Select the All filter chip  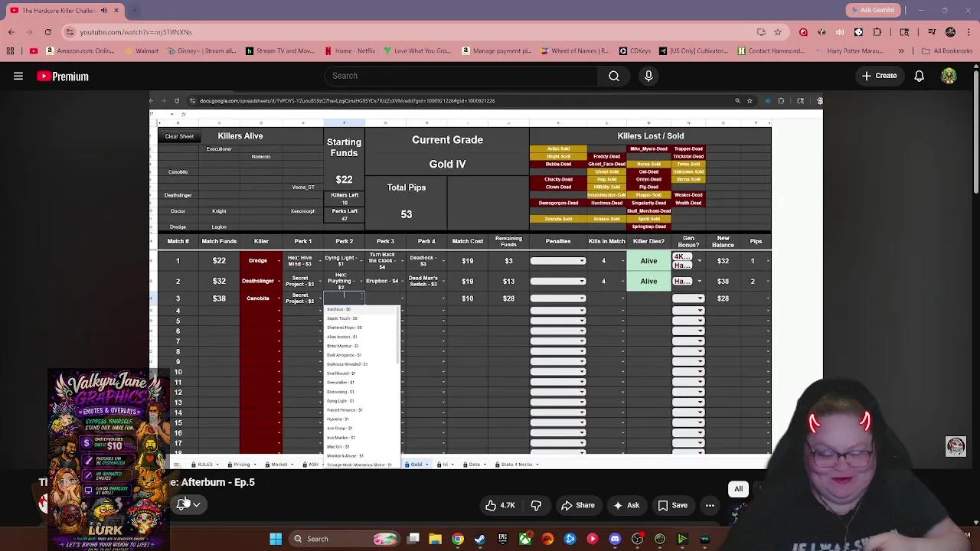[x=738, y=489]
